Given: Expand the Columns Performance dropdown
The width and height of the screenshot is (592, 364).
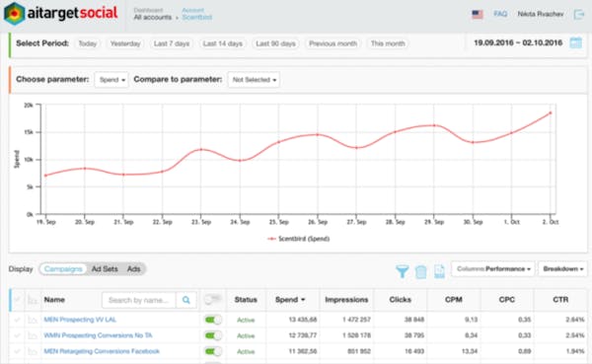Looking at the screenshot, I should pos(492,269).
